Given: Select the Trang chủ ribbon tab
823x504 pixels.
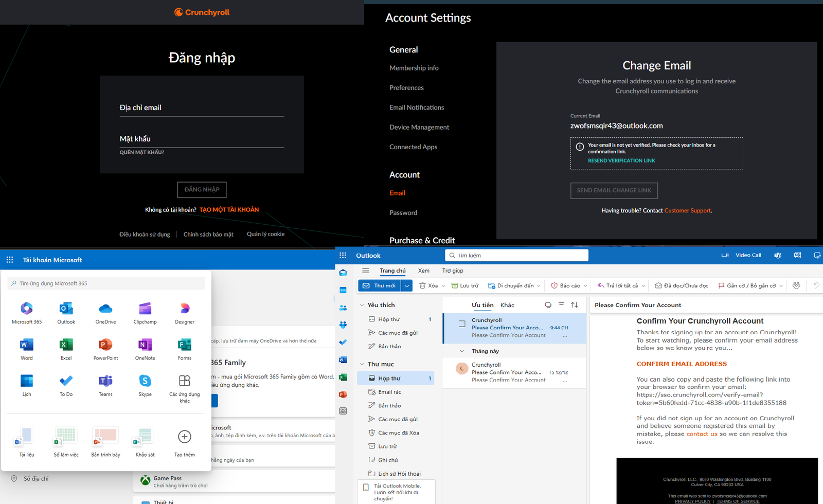Looking at the screenshot, I should coord(393,271).
